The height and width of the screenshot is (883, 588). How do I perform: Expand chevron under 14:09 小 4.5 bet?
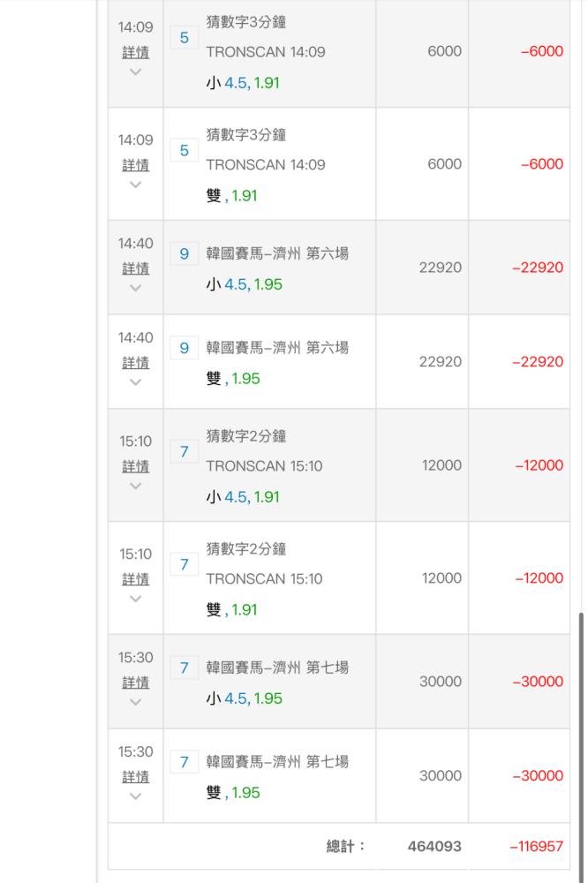135,72
